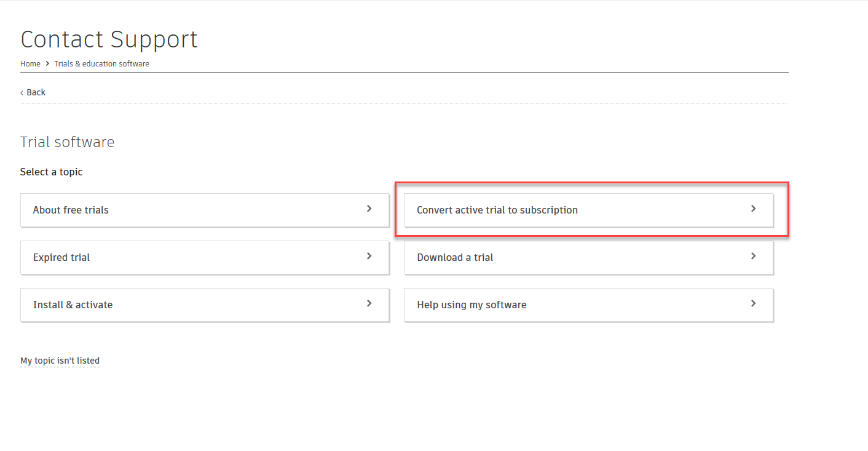Click the chevron on Expired trial
Screen dimensions: 868x451
point(369,257)
